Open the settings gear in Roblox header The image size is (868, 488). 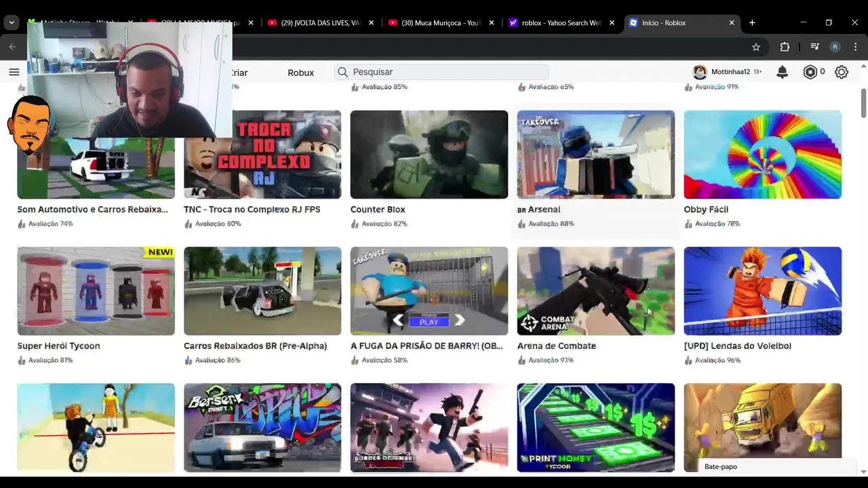pos(842,72)
